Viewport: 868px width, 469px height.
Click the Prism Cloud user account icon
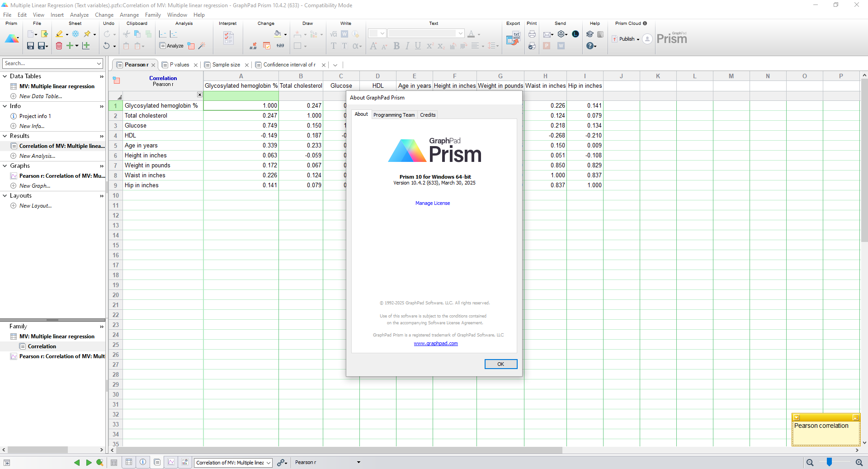[647, 39]
